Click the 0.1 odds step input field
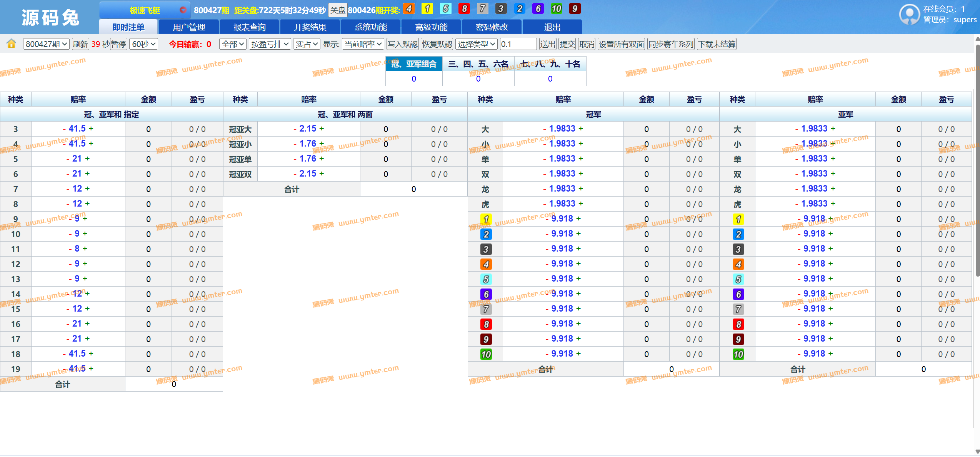Screen dimensions: 980x457 click(x=518, y=44)
